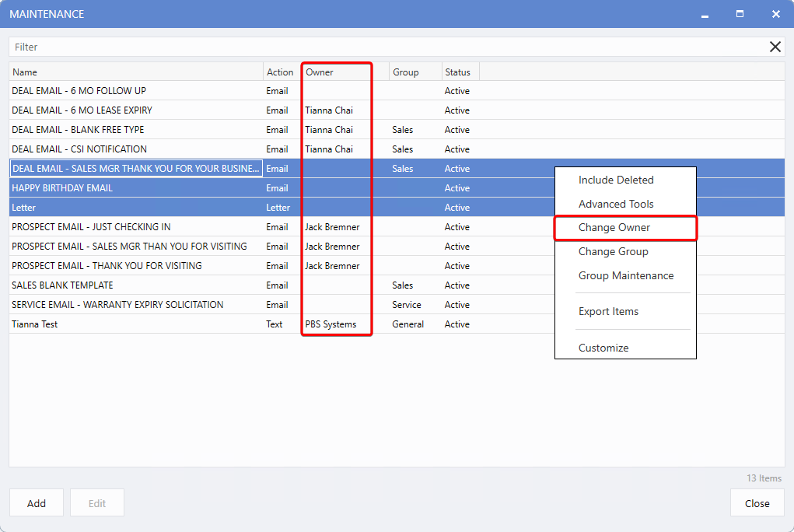Select Change Group in the context menu

coord(613,252)
